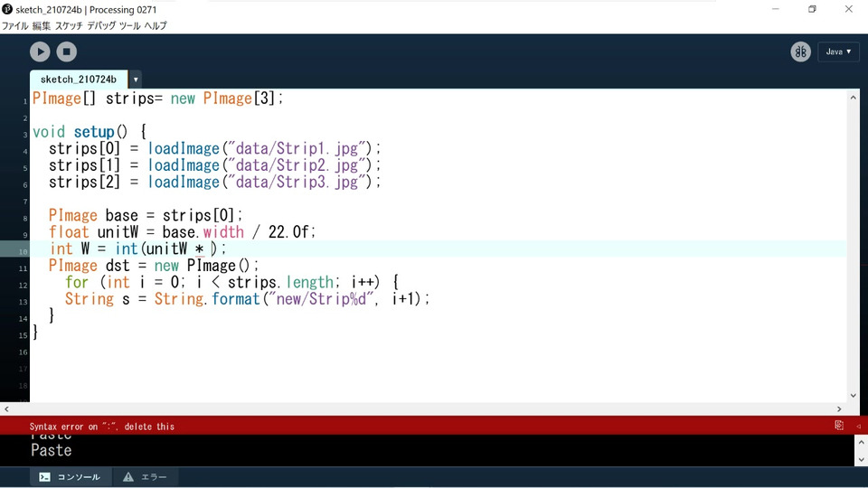868x488 pixels.
Task: Click the Processing app icon in title bar
Action: tap(7, 9)
